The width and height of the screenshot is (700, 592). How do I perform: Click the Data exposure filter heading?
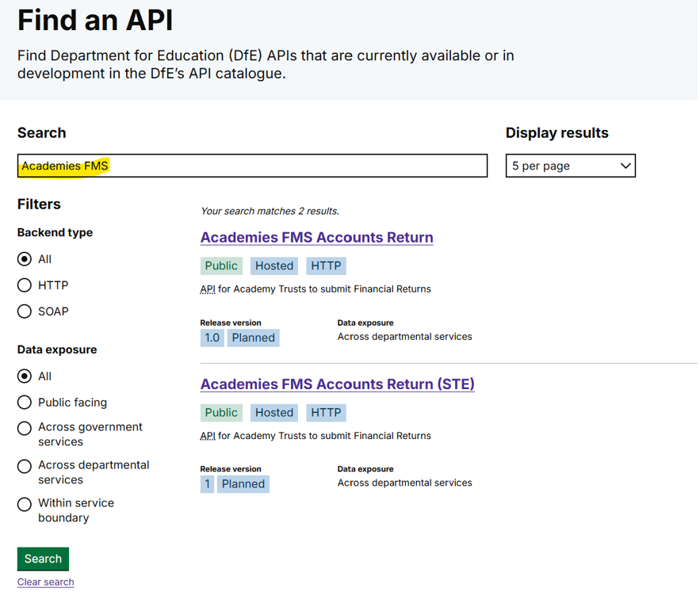pyautogui.click(x=57, y=349)
